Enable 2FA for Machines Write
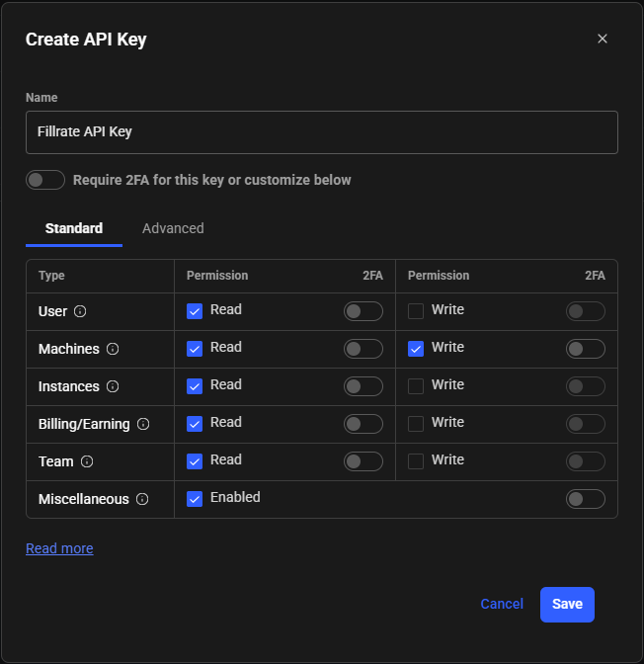 (x=586, y=349)
